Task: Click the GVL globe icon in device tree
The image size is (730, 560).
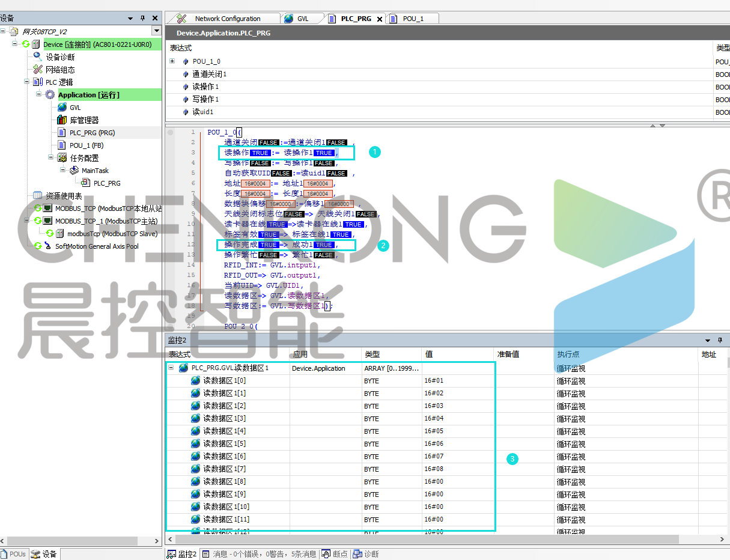Action: click(x=62, y=108)
